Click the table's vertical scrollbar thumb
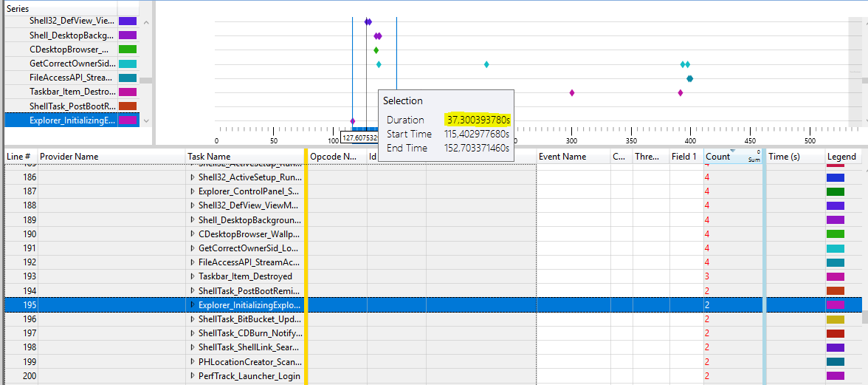Viewport: 868px width, 385px height. [x=864, y=317]
